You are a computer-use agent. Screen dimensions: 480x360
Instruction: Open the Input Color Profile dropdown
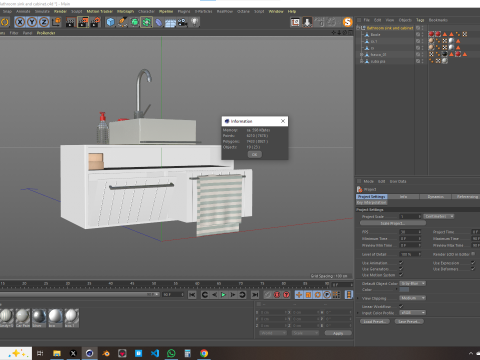[413, 313]
